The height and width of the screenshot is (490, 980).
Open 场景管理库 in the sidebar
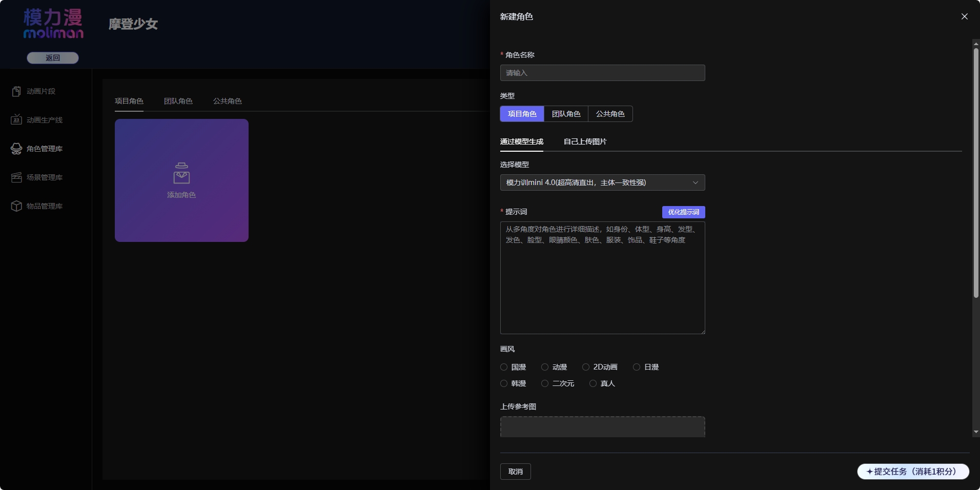[45, 177]
